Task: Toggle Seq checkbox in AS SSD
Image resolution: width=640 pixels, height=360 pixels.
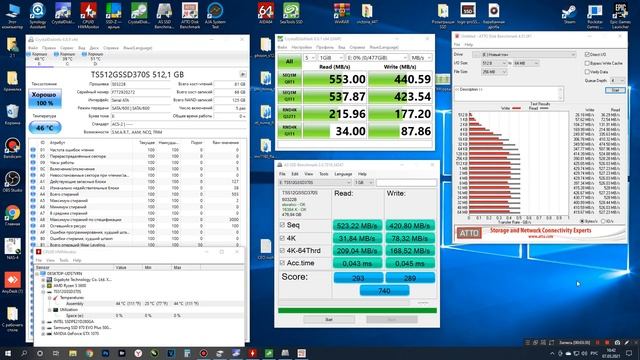Action: (x=282, y=225)
